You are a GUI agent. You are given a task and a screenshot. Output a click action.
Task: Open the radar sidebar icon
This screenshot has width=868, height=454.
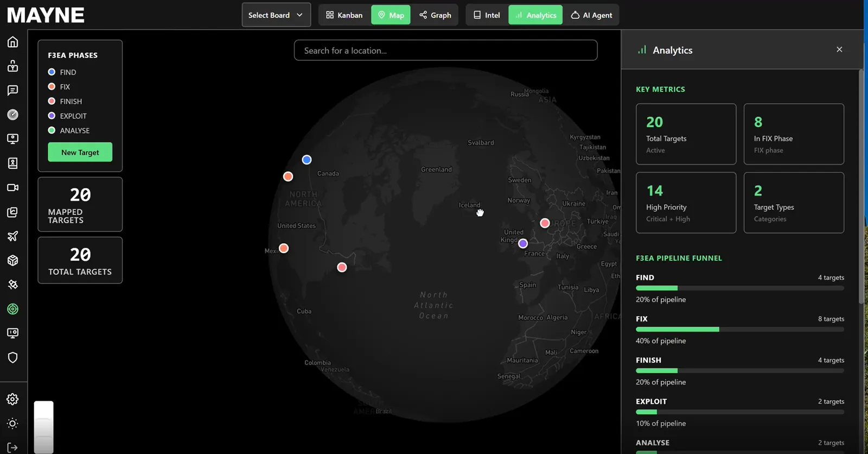coord(12,115)
